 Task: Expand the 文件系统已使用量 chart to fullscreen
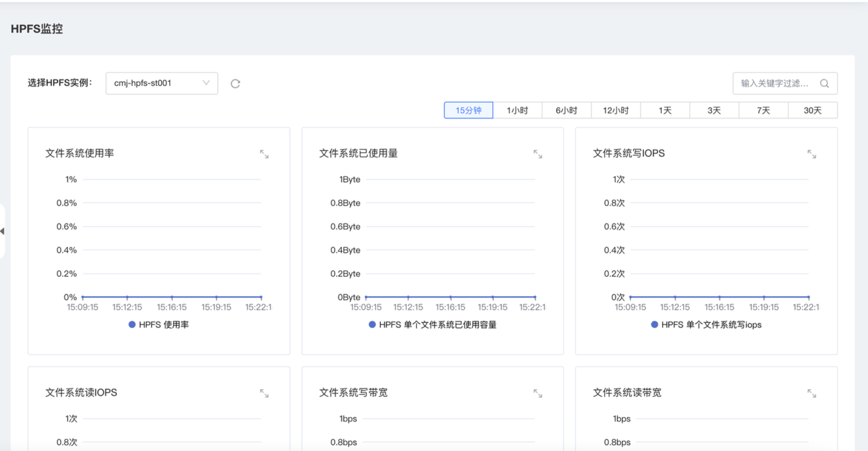[538, 154]
